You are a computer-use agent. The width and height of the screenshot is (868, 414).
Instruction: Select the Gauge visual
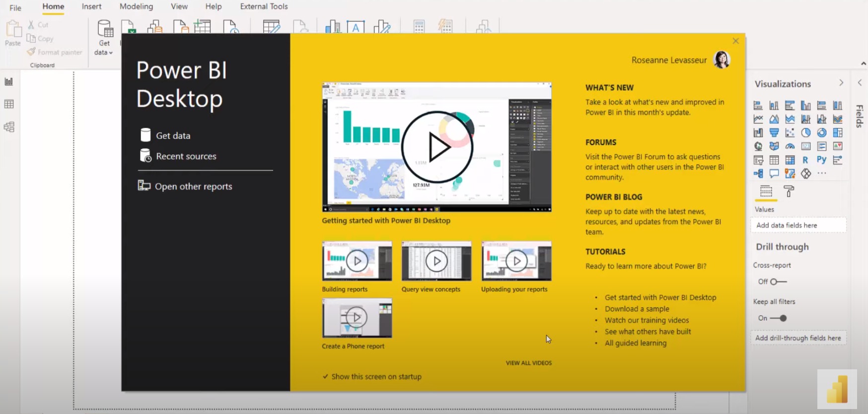point(790,146)
